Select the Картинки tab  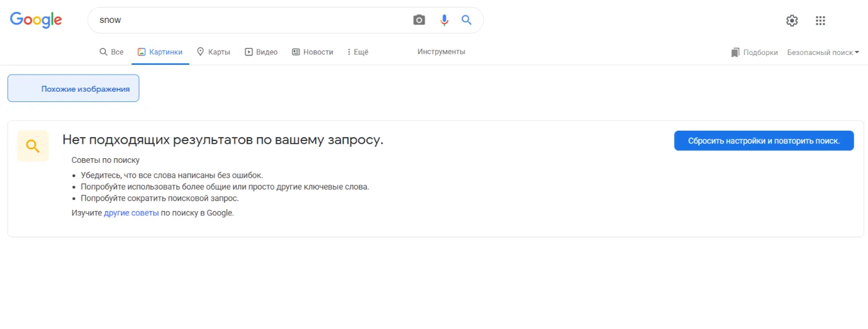click(x=160, y=52)
